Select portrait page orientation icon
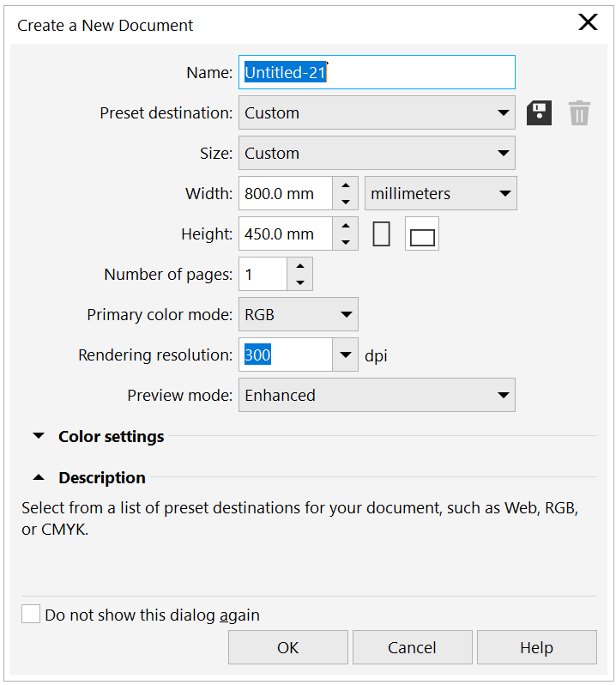Viewport: 616px width, 685px height. pyautogui.click(x=382, y=233)
